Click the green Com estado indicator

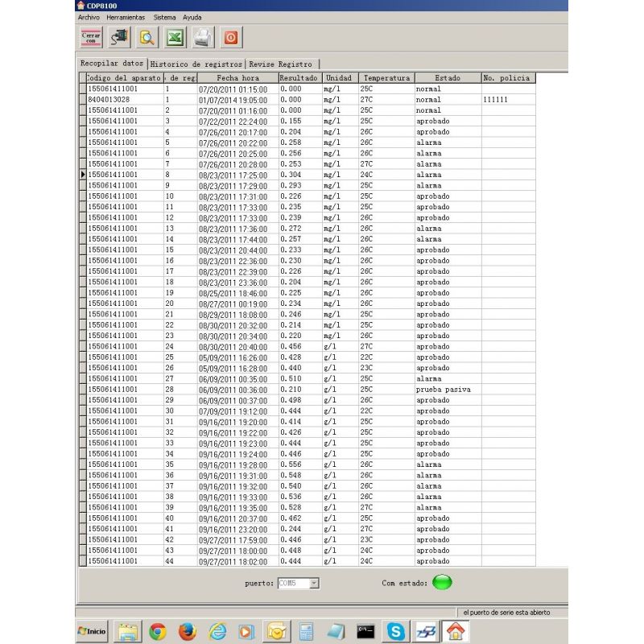point(442,583)
